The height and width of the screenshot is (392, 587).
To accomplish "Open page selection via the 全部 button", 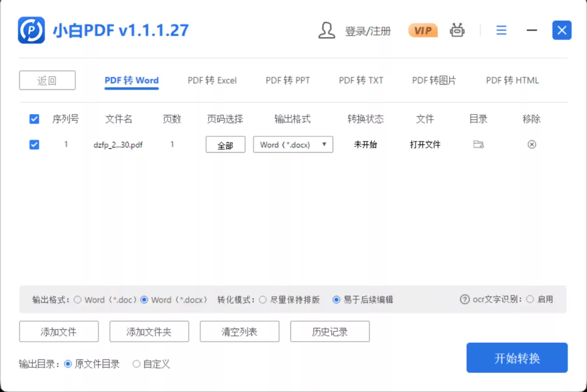I will tap(225, 144).
